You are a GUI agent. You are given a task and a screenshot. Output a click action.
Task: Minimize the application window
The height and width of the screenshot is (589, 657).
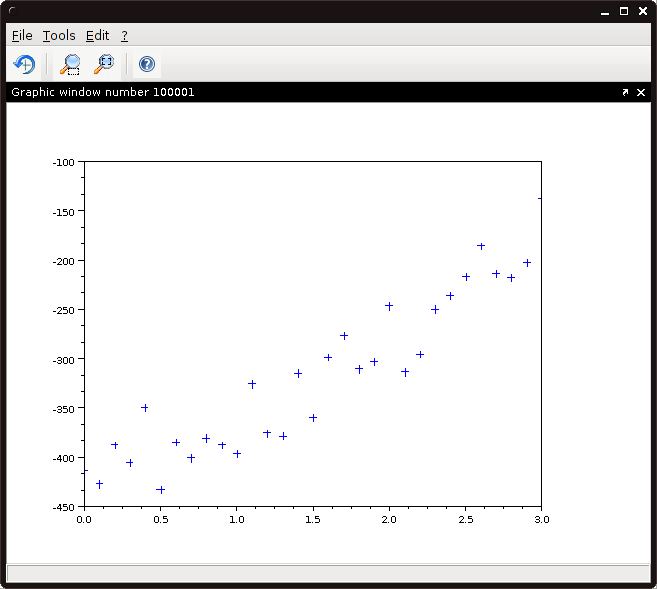[x=604, y=12]
